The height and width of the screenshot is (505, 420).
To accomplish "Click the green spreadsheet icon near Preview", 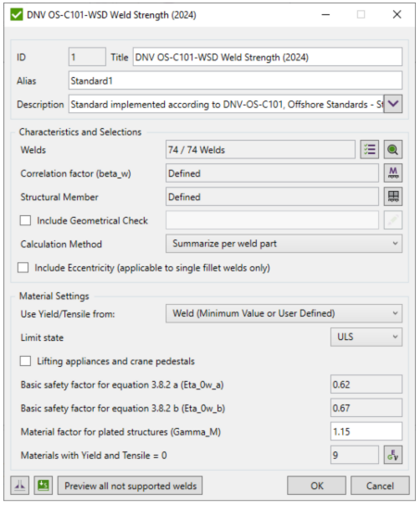I will click(44, 486).
